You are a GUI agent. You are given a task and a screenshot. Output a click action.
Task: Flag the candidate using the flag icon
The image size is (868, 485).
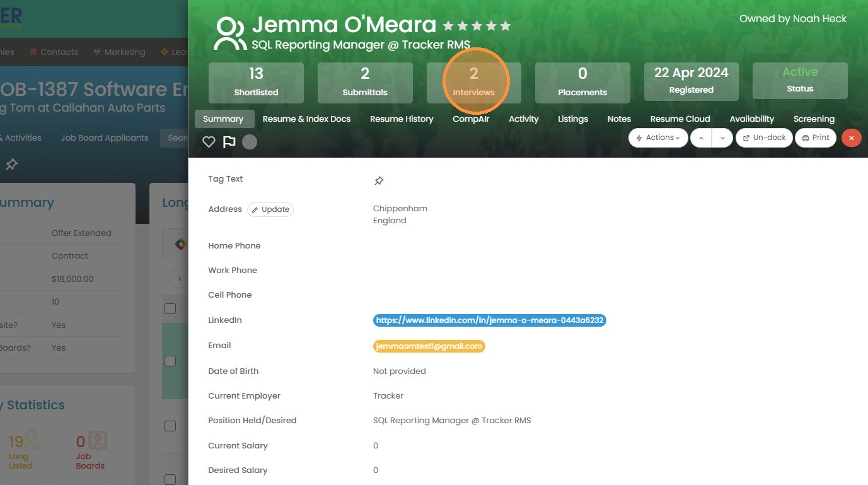coord(229,142)
